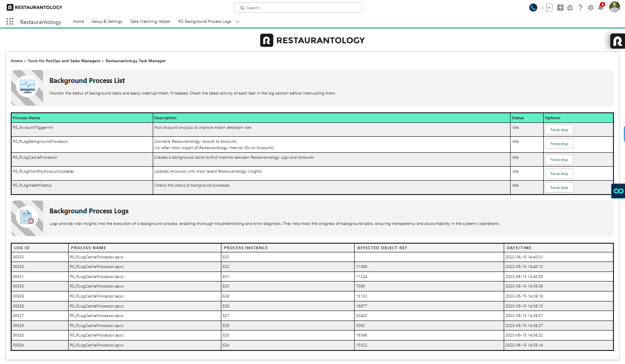Image resolution: width=625 pixels, height=364 pixels.
Task: Select log ID 00532 cell
Action: tap(40, 267)
